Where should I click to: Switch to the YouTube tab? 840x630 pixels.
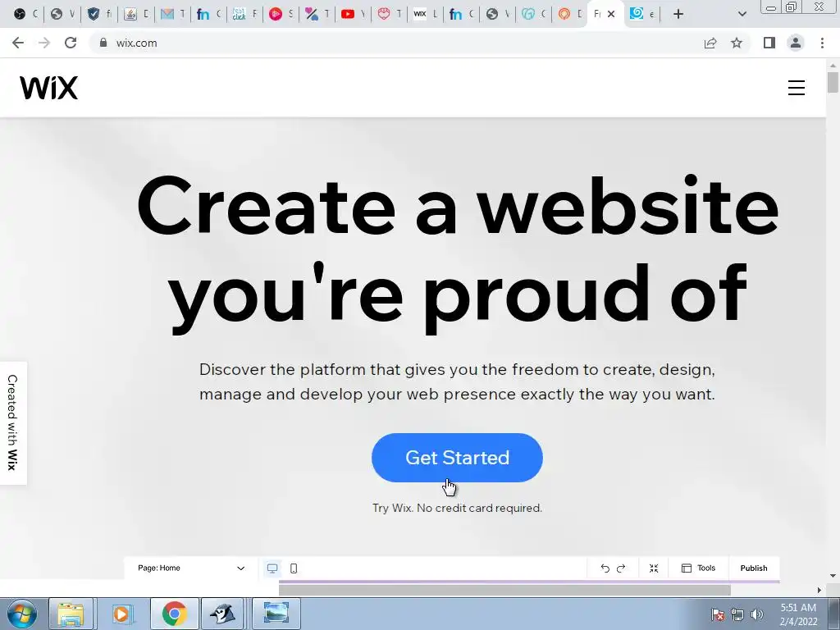[x=353, y=14]
